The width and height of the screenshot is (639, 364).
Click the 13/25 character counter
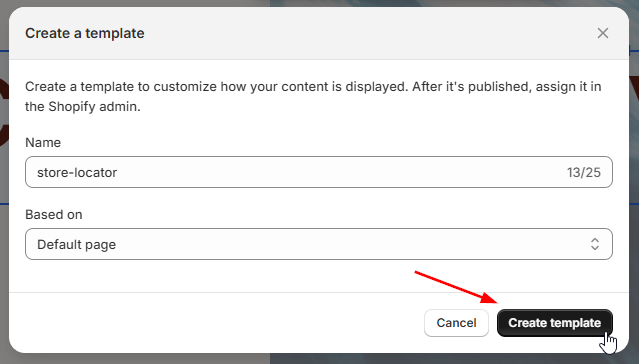584,172
